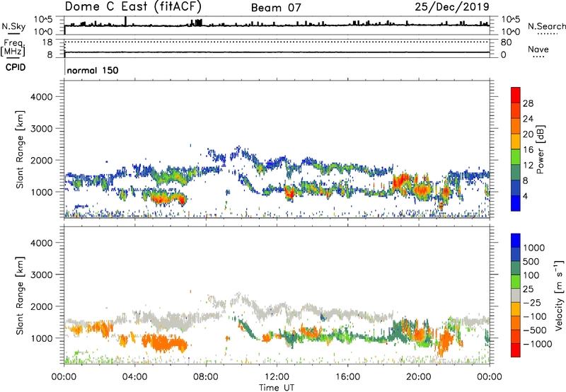
Task: Click the 1000 tick label of the velocity panel
Action: (42, 338)
